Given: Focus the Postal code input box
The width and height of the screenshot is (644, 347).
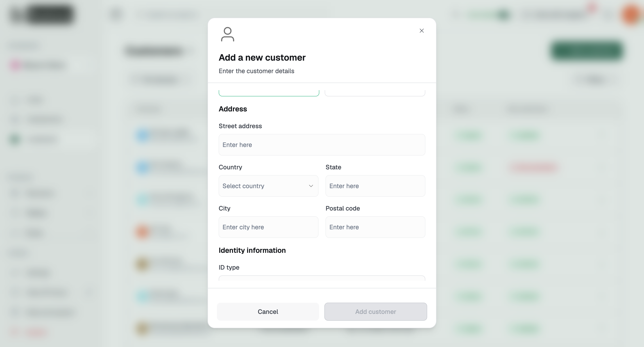Looking at the screenshot, I should click(x=375, y=227).
